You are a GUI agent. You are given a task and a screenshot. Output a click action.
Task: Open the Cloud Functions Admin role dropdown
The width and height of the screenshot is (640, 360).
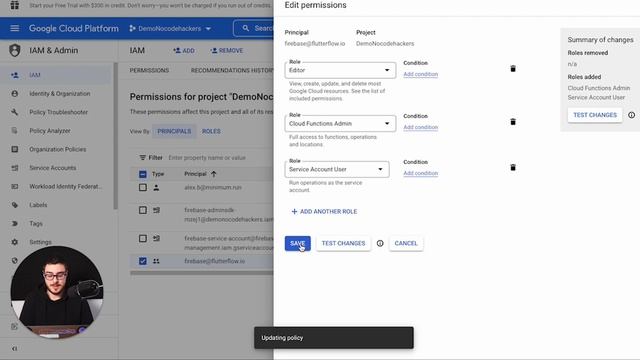pos(340,123)
